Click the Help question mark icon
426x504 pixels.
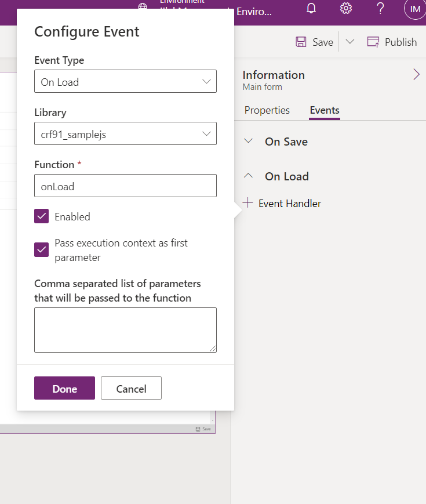click(380, 8)
